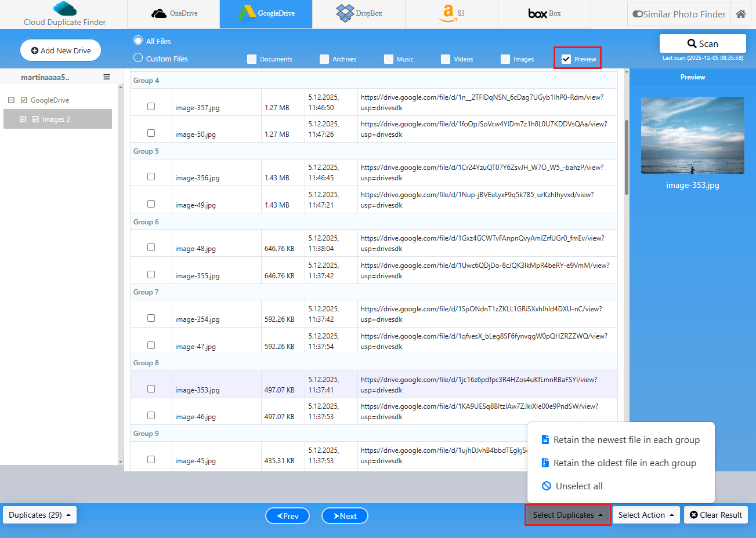Select the Custom Files radio button

(138, 58)
